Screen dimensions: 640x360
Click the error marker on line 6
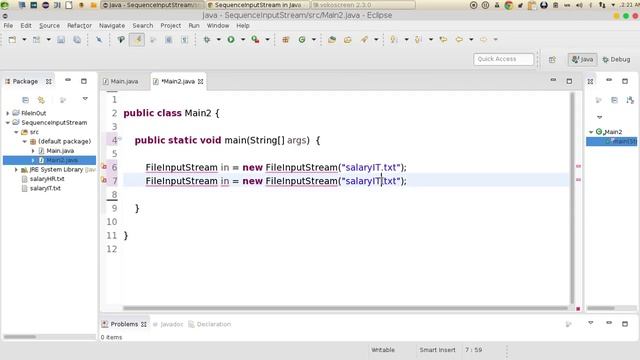[x=104, y=167]
